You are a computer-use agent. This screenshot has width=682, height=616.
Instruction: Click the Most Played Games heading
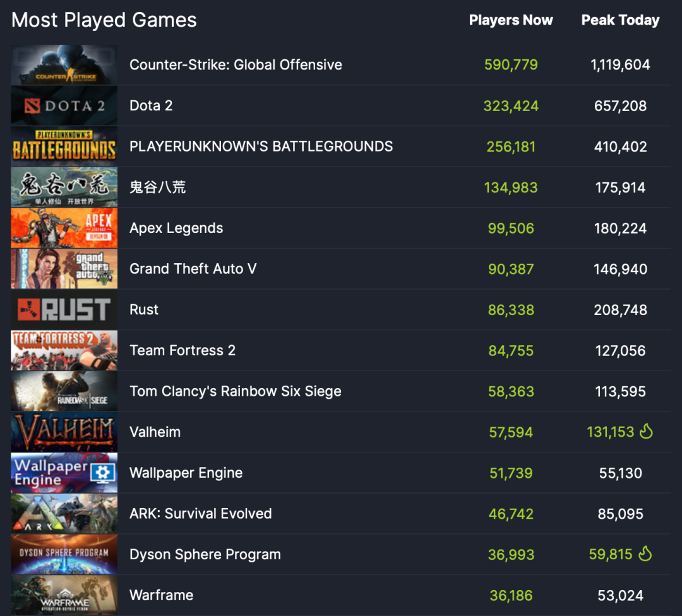click(104, 20)
